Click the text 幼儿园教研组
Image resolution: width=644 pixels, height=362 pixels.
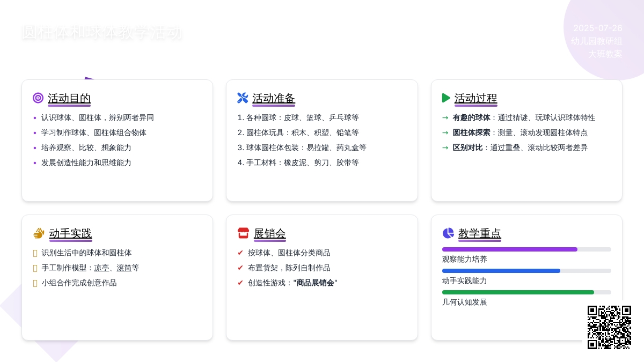coord(597,41)
